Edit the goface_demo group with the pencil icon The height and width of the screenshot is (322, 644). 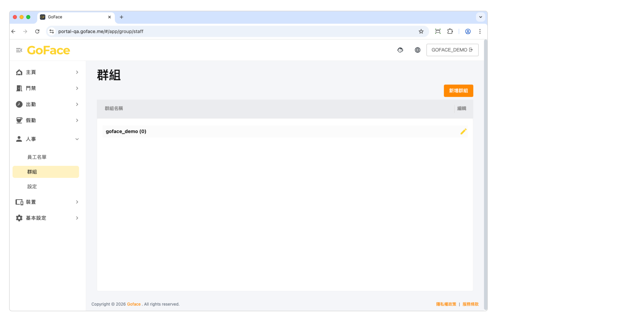(463, 131)
